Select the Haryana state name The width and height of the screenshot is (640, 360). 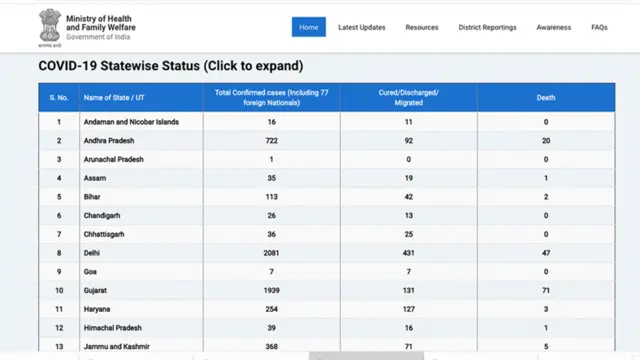point(97,309)
